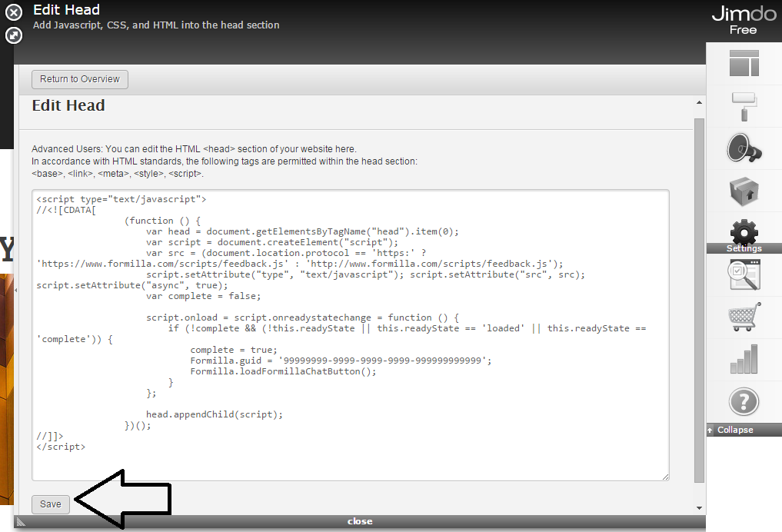The height and width of the screenshot is (532, 782).
Task: Click the code line 'head.appendChild(script);'
Action: click(215, 414)
